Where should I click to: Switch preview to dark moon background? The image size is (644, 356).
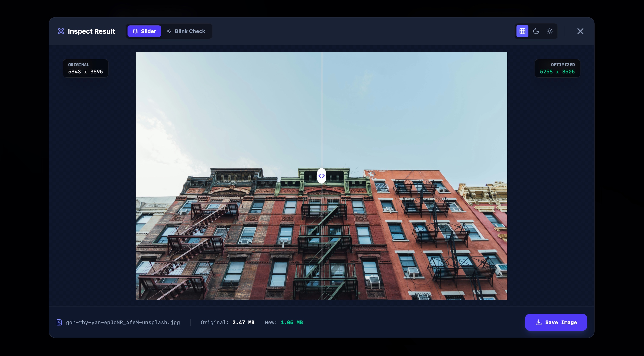(536, 31)
